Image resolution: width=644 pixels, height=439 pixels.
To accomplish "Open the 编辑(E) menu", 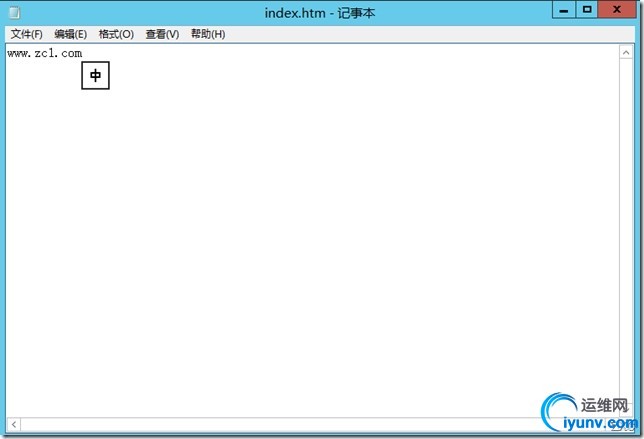I will [x=71, y=34].
